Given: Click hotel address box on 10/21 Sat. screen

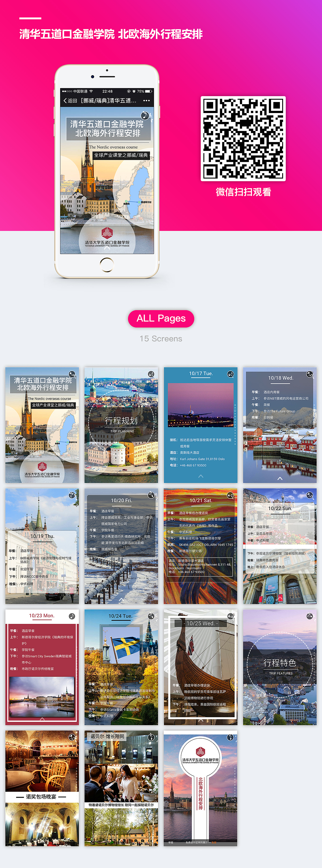Looking at the screenshot, I should tap(201, 566).
